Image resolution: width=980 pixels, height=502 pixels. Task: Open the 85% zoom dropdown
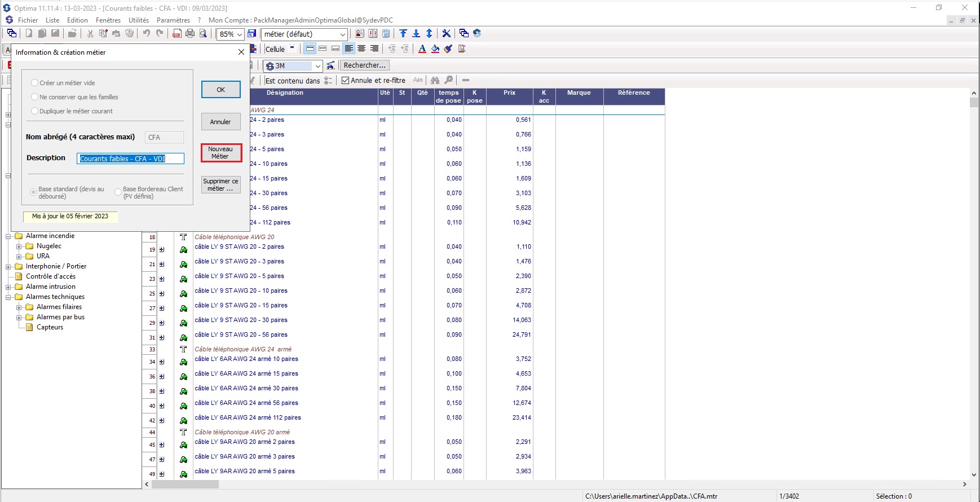pyautogui.click(x=240, y=34)
